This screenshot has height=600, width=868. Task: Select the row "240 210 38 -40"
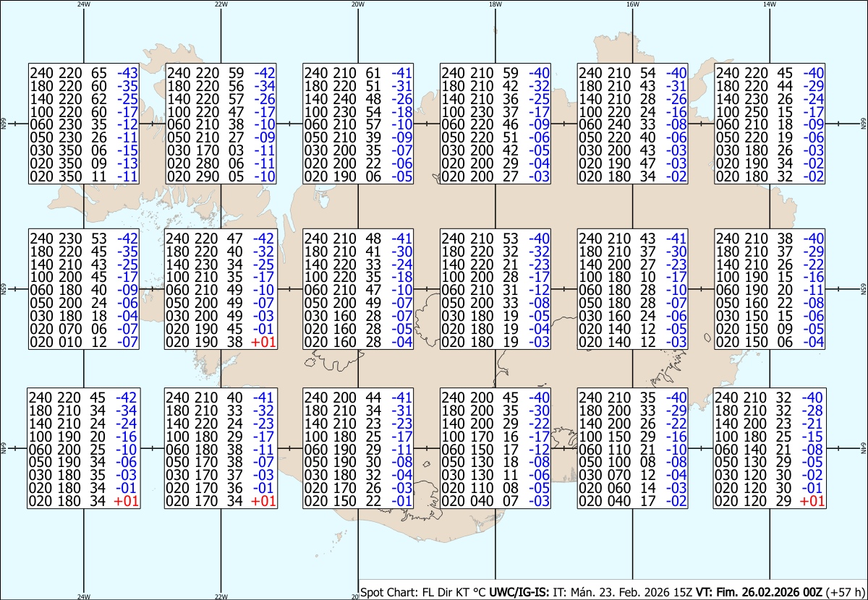(770, 239)
